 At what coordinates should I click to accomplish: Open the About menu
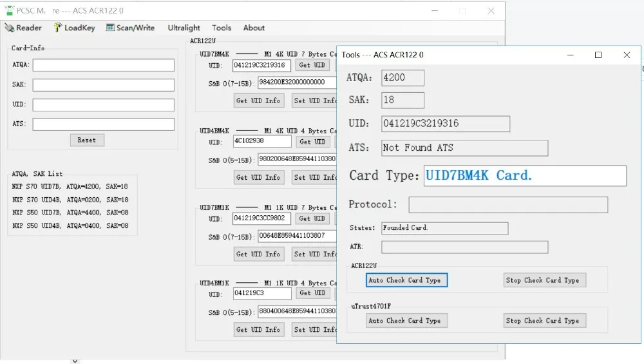tap(254, 28)
